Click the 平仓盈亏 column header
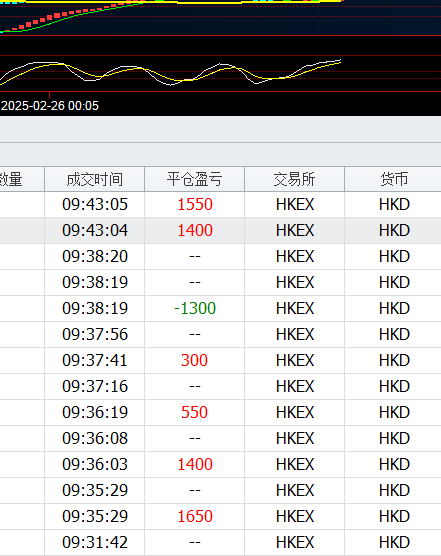 (x=195, y=179)
